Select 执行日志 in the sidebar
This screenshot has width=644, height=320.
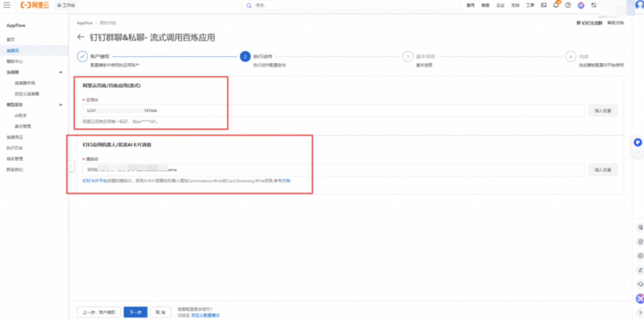pyautogui.click(x=15, y=148)
